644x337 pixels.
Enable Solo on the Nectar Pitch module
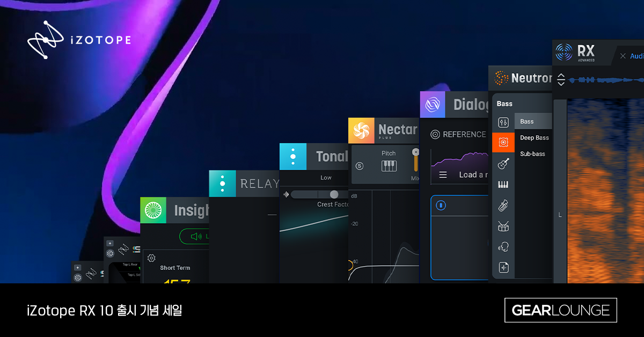pyautogui.click(x=360, y=166)
